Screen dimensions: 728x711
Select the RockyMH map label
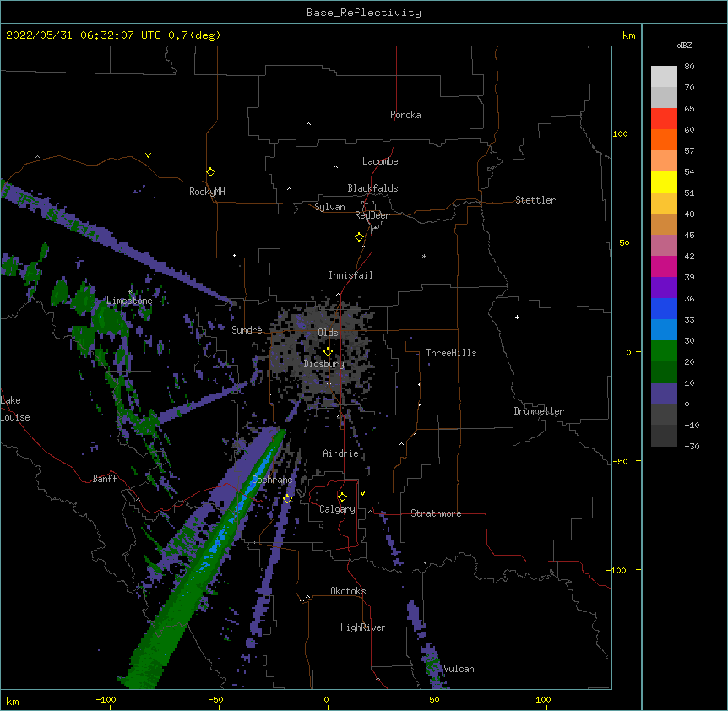click(x=207, y=192)
